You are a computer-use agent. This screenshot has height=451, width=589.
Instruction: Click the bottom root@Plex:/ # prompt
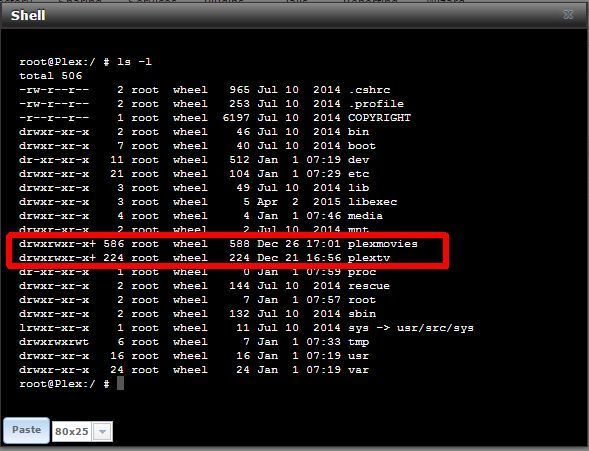point(64,384)
